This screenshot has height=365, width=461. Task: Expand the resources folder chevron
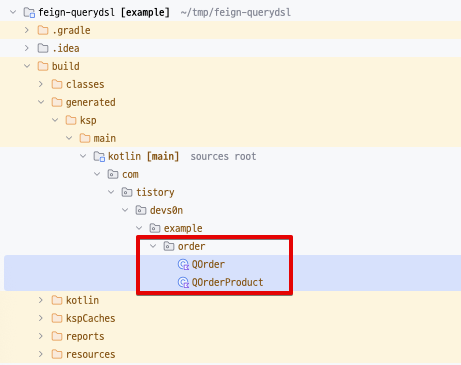point(41,354)
